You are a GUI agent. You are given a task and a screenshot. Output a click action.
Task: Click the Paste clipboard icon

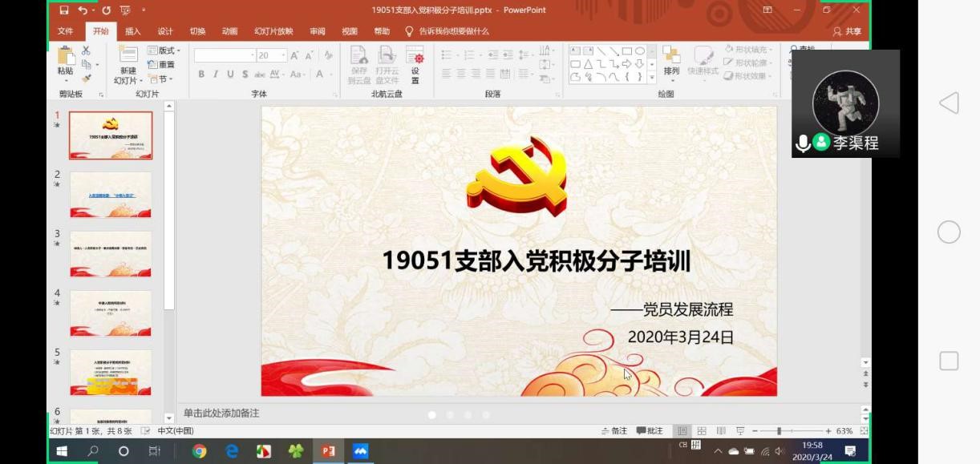pos(65,59)
